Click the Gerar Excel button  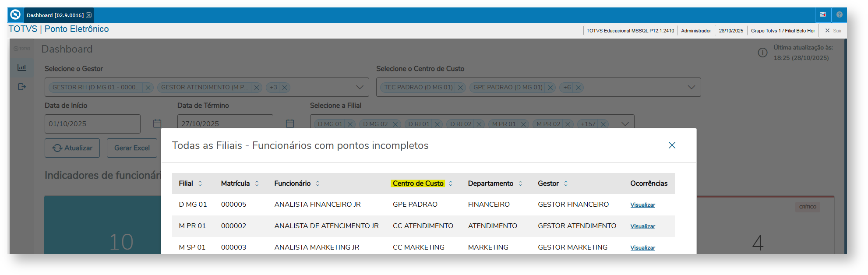[x=132, y=148]
